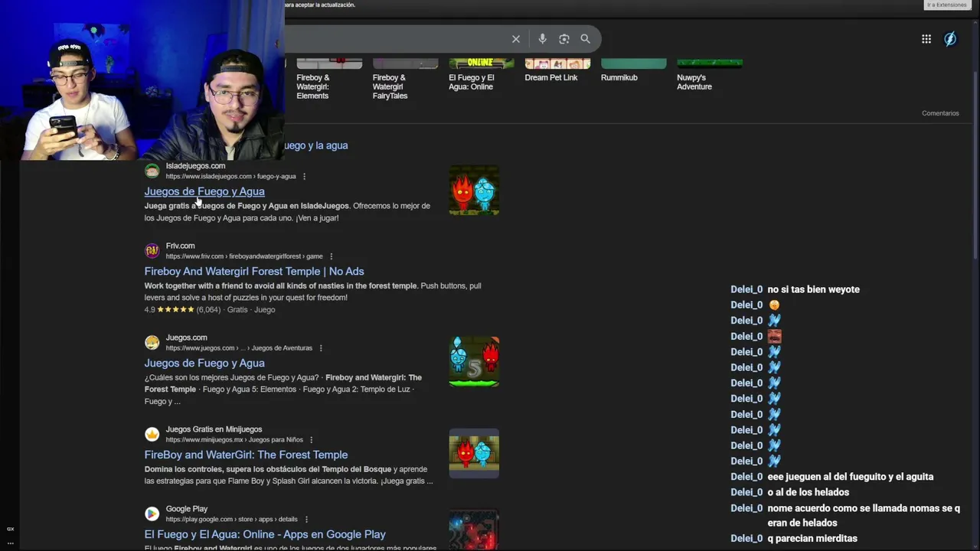
Task: Start voice search with the microphone icon
Action: (542, 39)
